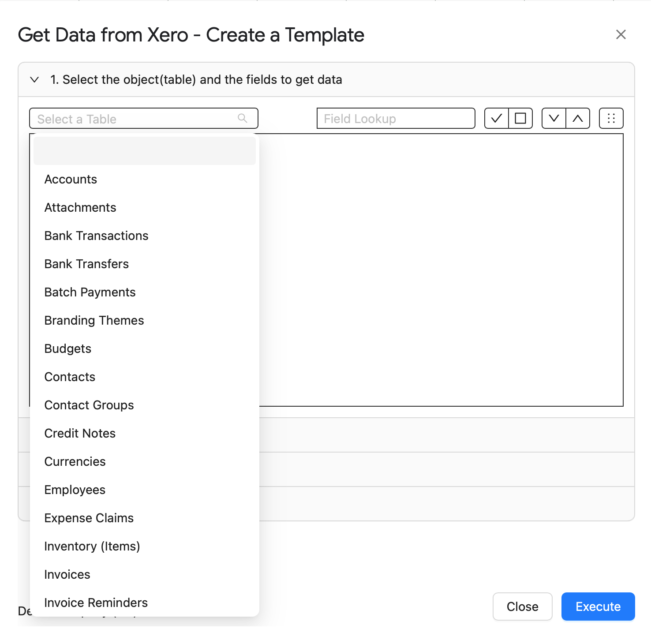The image size is (651, 644).
Task: Select Bank Transactions table
Action: pyautogui.click(x=145, y=236)
